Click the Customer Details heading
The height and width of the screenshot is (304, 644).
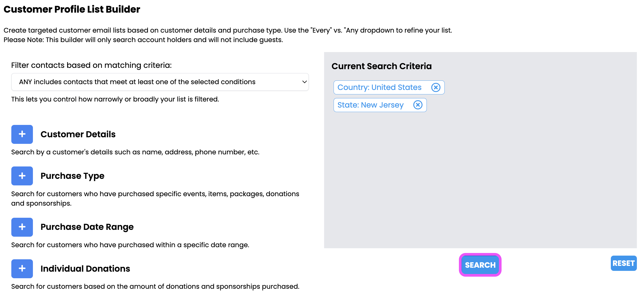point(78,134)
